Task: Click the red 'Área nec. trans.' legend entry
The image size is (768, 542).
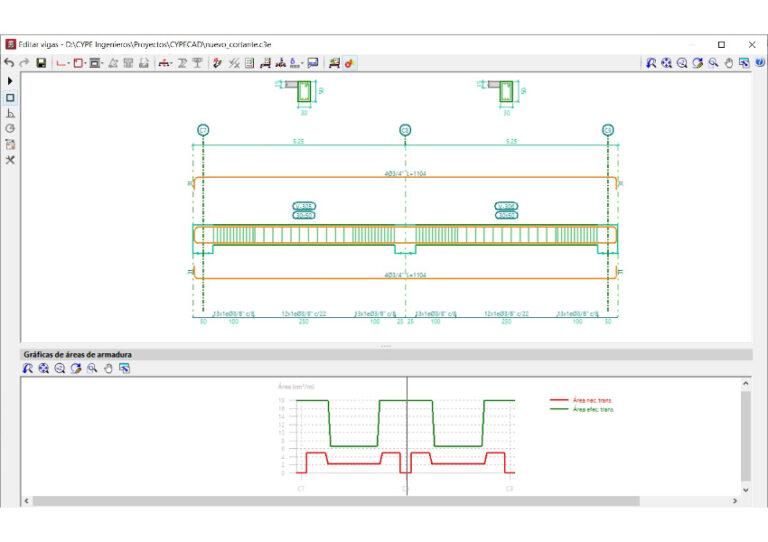Action: pos(581,400)
